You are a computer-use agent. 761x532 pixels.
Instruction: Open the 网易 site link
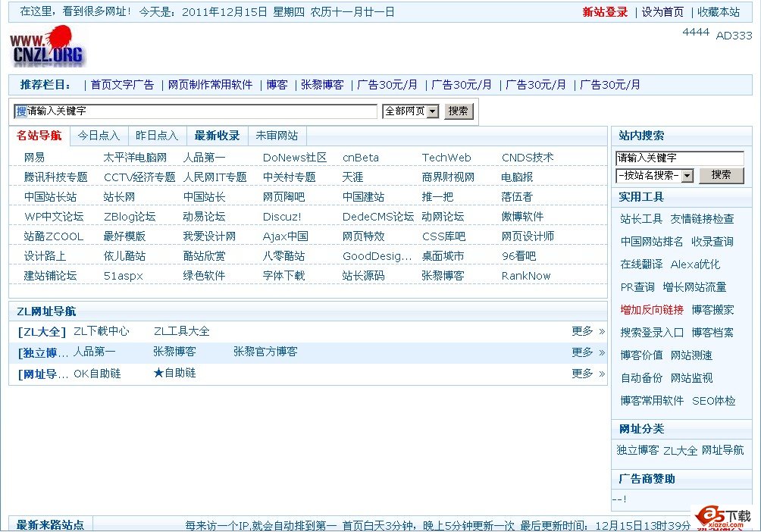[x=34, y=158]
